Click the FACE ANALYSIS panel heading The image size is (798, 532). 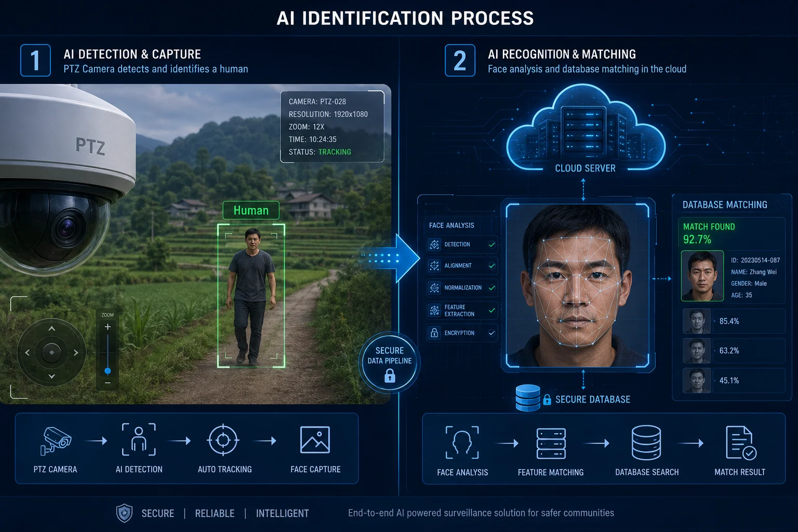click(451, 225)
